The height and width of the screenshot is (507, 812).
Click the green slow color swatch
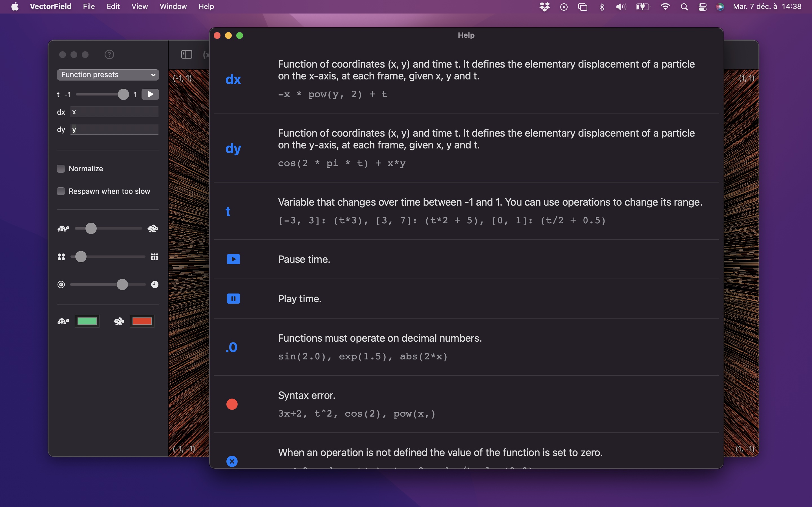click(87, 321)
